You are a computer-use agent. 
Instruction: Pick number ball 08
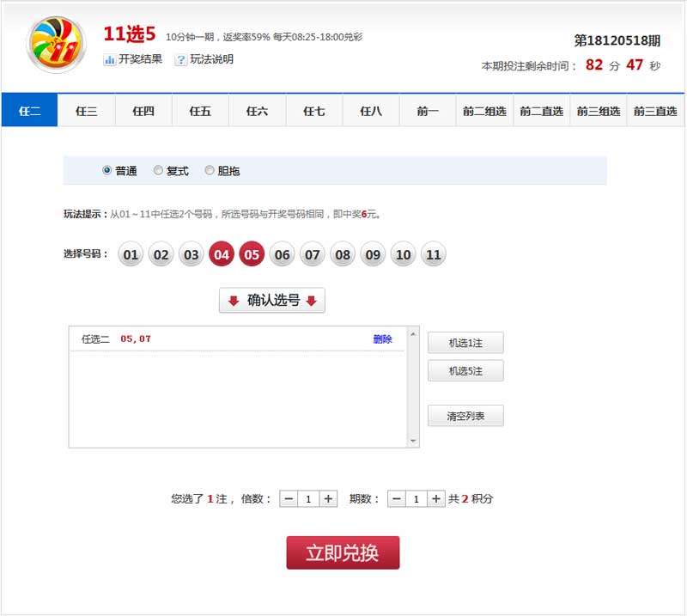tap(343, 253)
